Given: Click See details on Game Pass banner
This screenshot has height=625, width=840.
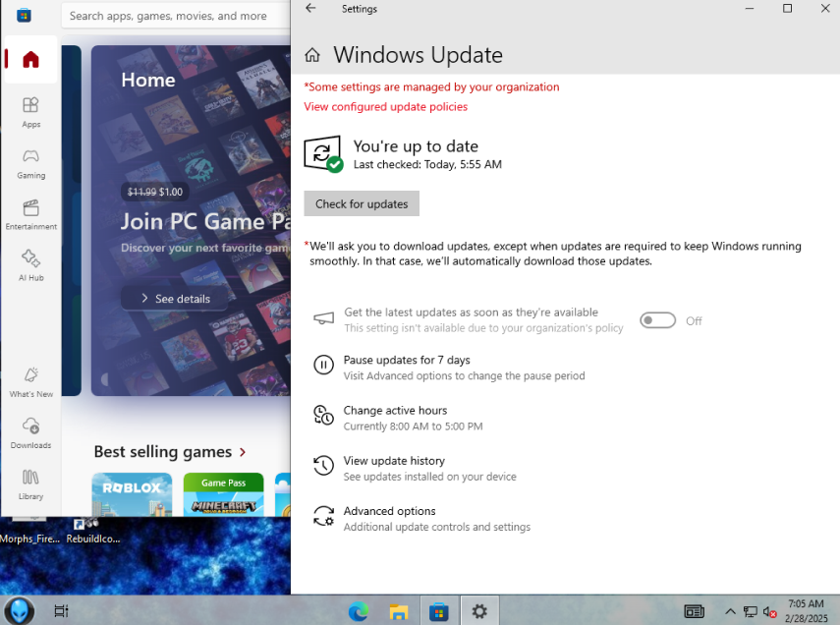Looking at the screenshot, I should pos(175,299).
